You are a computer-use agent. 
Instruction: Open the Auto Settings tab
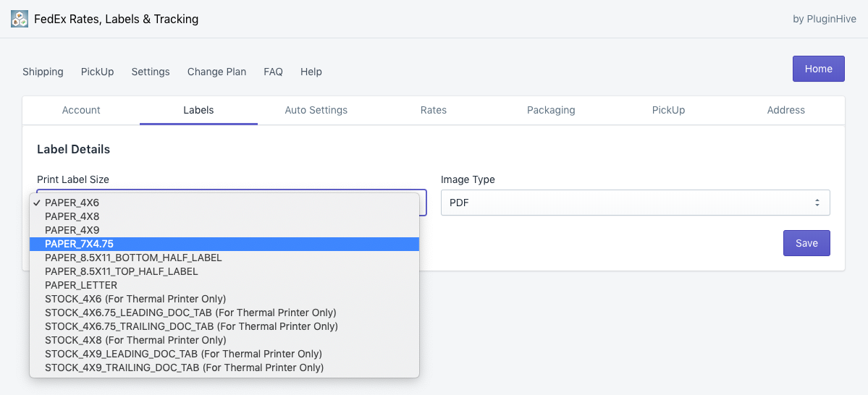click(x=316, y=110)
